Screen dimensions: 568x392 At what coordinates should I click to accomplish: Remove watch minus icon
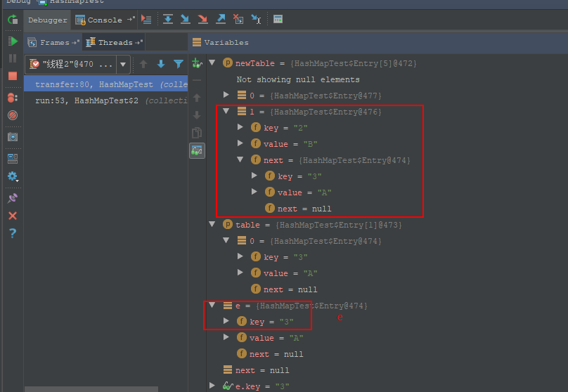197,80
